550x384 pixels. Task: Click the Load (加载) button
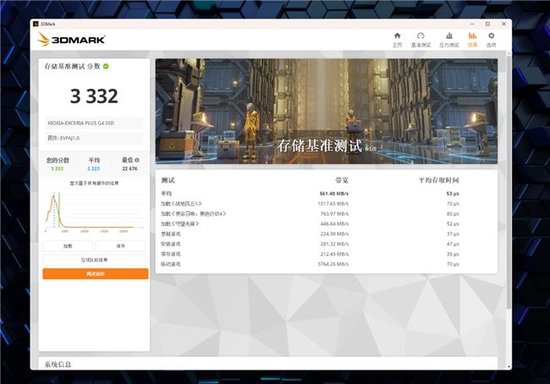click(68, 246)
